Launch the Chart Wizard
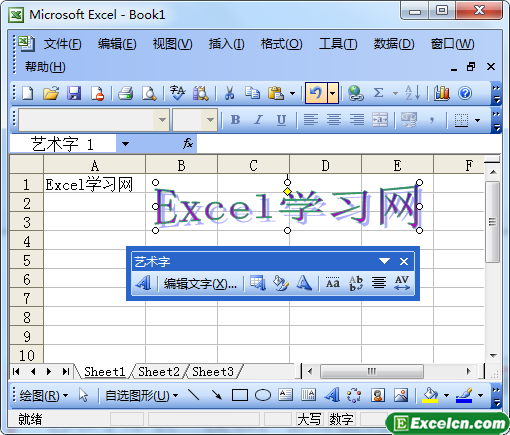The image size is (510, 435). point(442,93)
